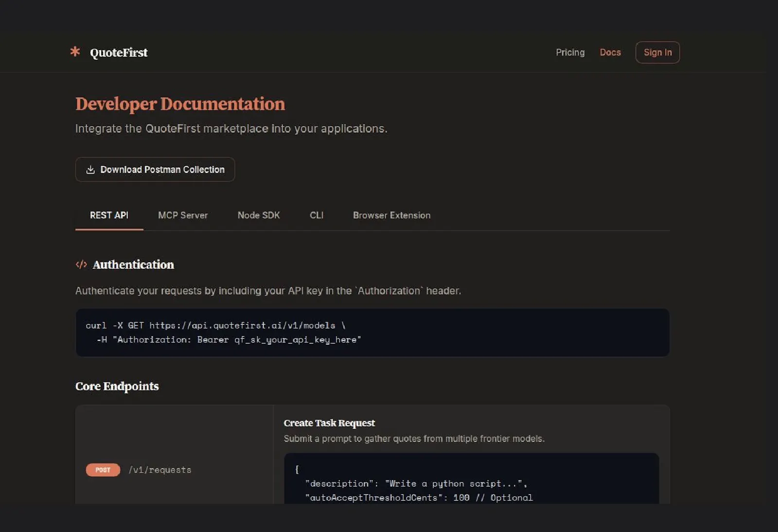Click the POST method badge
778x532 pixels.
coord(103,470)
